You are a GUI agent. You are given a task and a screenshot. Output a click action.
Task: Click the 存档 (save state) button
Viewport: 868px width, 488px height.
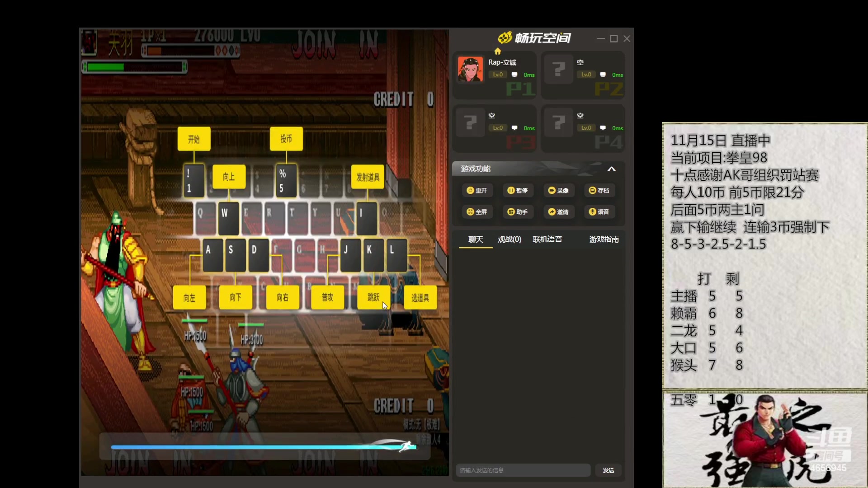(599, 191)
